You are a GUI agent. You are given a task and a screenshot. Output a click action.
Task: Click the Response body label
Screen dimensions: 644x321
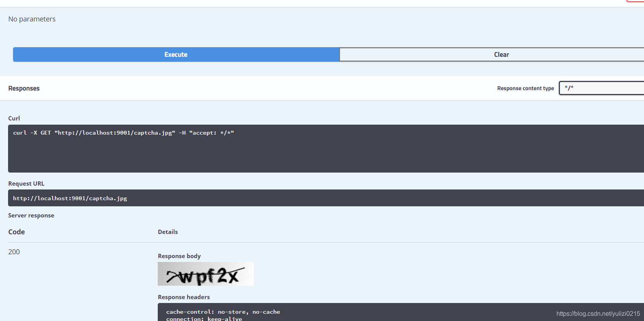point(179,256)
